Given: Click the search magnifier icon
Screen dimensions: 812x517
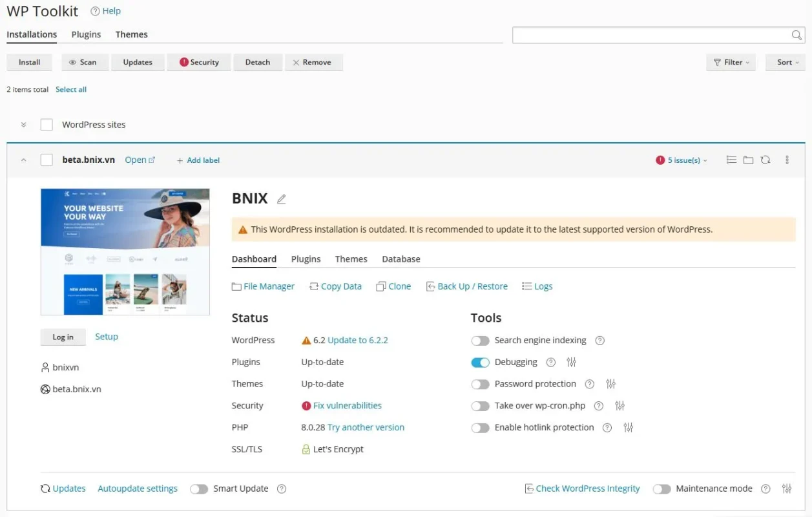Looking at the screenshot, I should (x=796, y=35).
